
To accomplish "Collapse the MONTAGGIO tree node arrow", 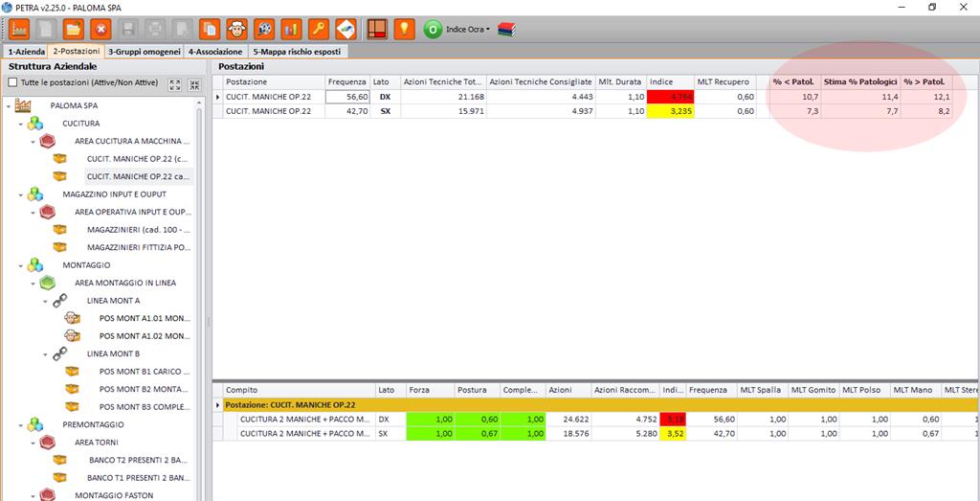I will click(x=21, y=265).
